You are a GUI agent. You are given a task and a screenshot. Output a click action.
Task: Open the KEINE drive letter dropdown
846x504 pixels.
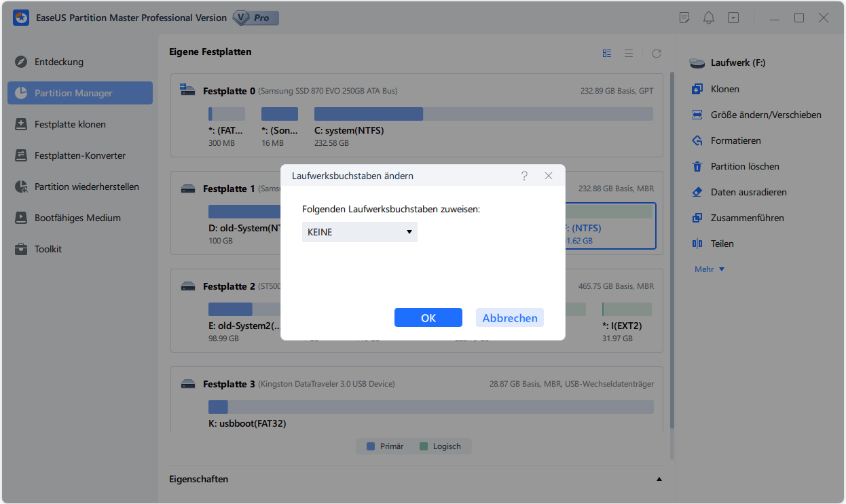(359, 231)
